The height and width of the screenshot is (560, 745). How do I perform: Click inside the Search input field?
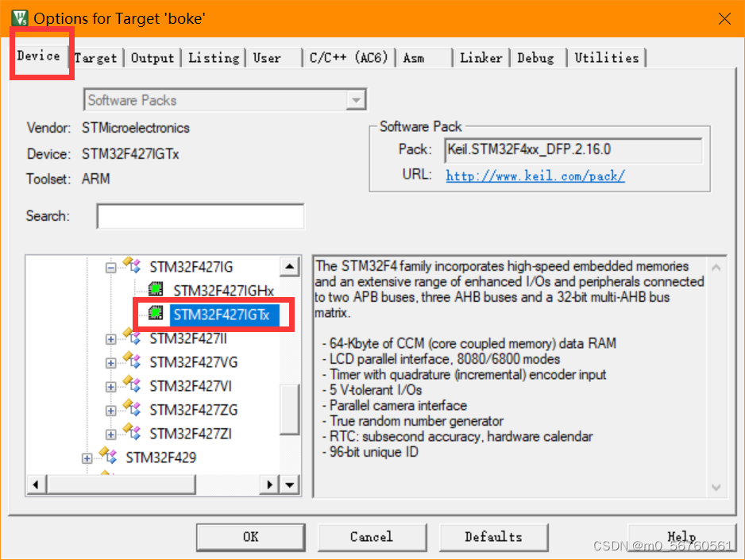[x=199, y=216]
